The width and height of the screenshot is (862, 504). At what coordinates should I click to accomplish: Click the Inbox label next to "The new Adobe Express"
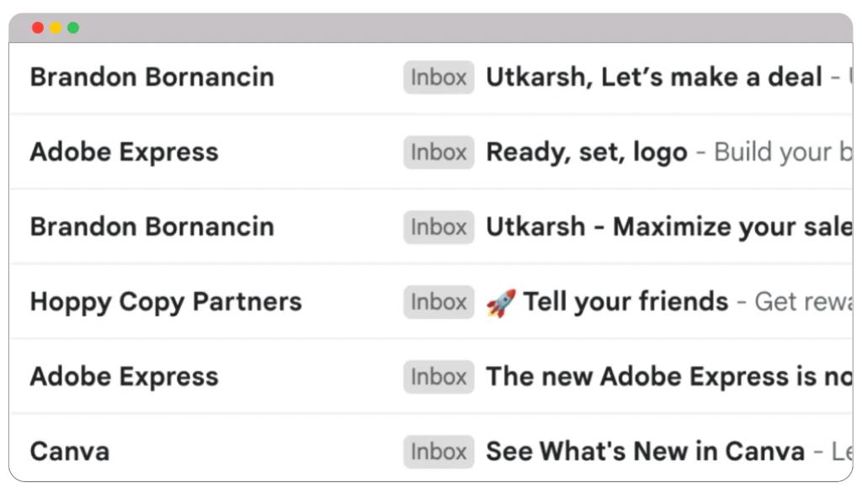(x=438, y=377)
